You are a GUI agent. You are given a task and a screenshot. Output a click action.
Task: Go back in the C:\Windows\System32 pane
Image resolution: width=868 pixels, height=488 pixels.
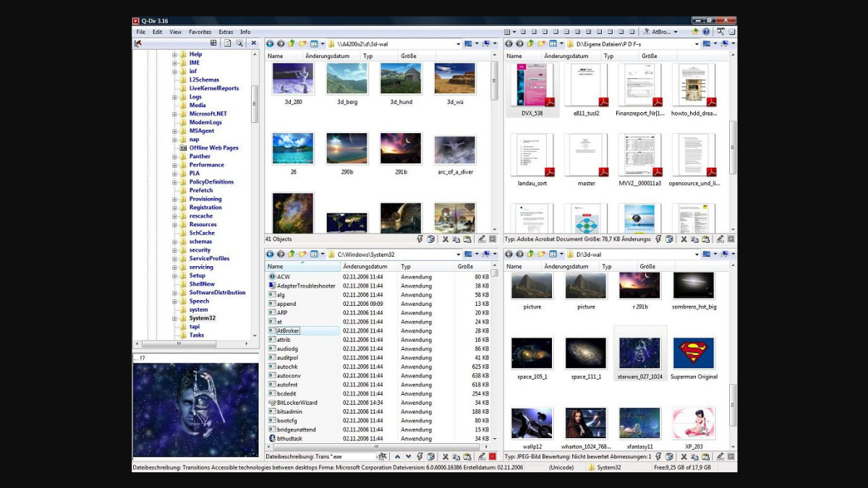pyautogui.click(x=270, y=254)
